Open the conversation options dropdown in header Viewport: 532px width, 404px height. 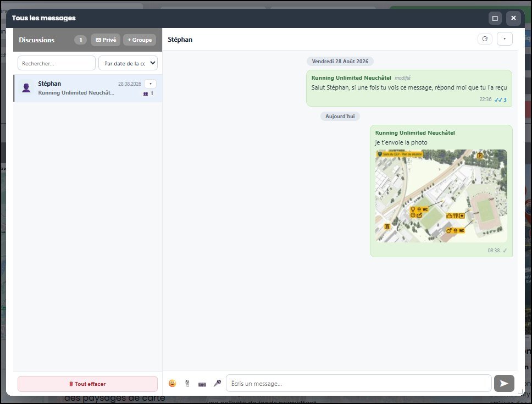[x=505, y=39]
